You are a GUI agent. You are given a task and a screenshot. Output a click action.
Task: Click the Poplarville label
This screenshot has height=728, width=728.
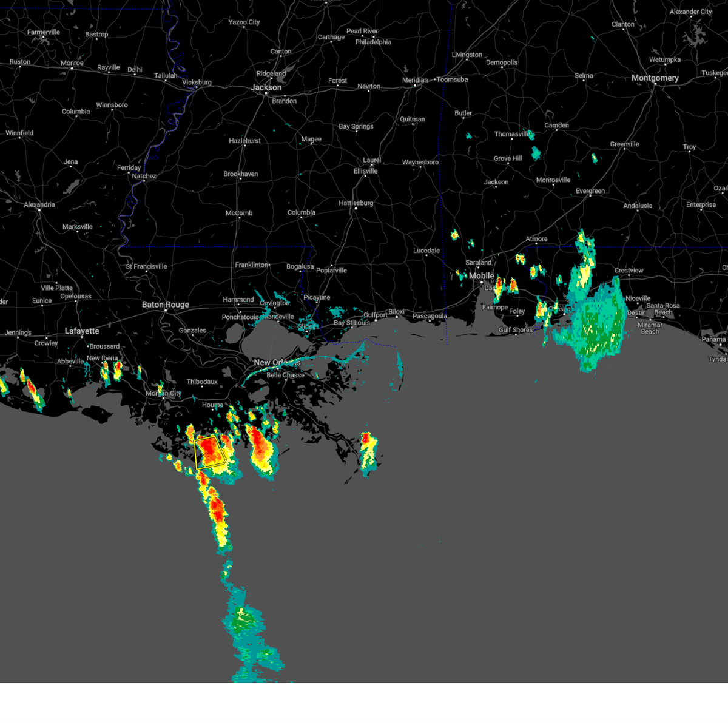(331, 271)
